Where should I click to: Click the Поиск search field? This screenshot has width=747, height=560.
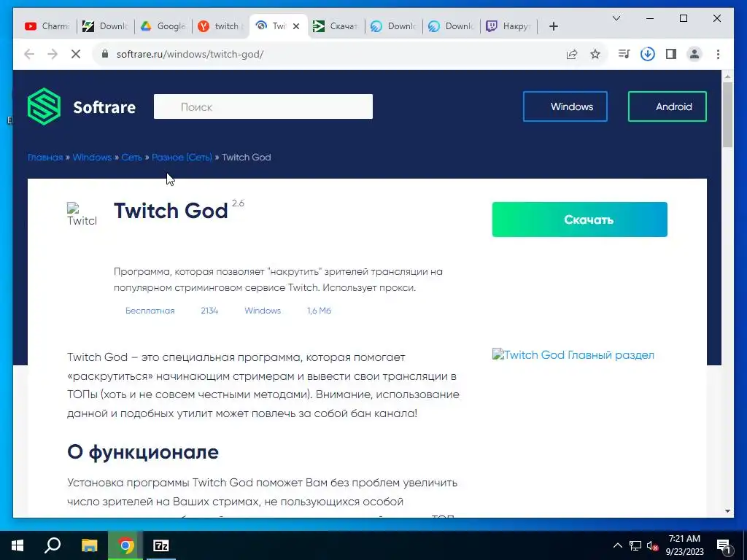pyautogui.click(x=263, y=106)
